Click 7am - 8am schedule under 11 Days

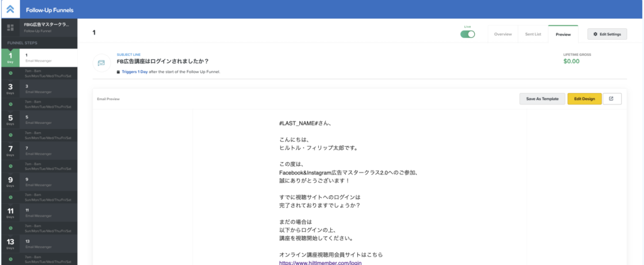tap(48, 228)
